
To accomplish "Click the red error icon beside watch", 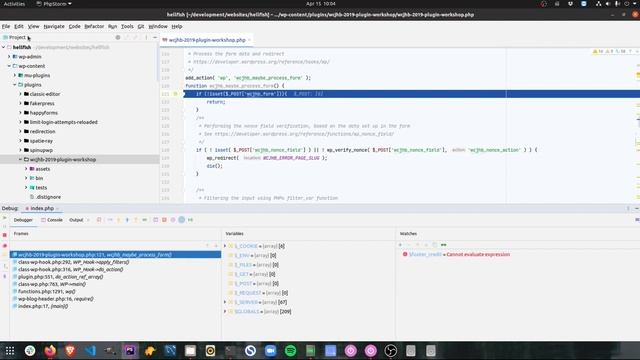I will coord(405,254).
